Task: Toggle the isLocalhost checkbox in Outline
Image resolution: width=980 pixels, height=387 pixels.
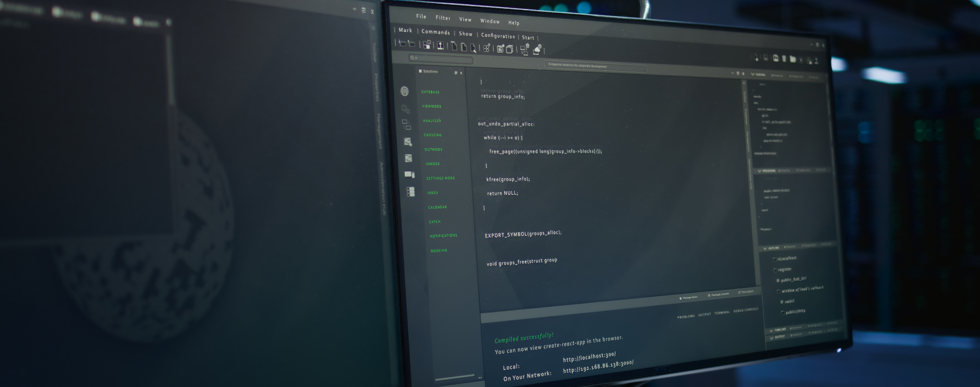Action: [x=774, y=260]
